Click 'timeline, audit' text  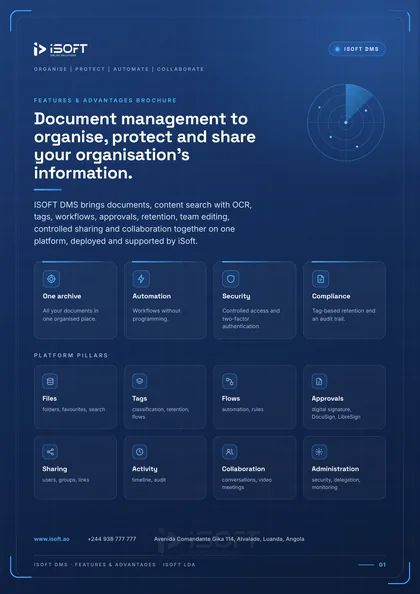pos(149,480)
